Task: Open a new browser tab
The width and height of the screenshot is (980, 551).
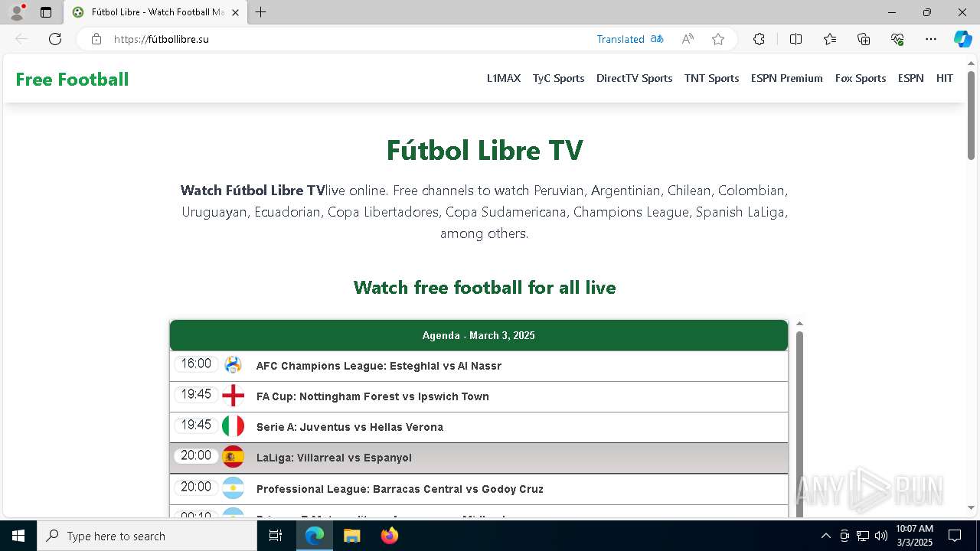Action: point(261,12)
